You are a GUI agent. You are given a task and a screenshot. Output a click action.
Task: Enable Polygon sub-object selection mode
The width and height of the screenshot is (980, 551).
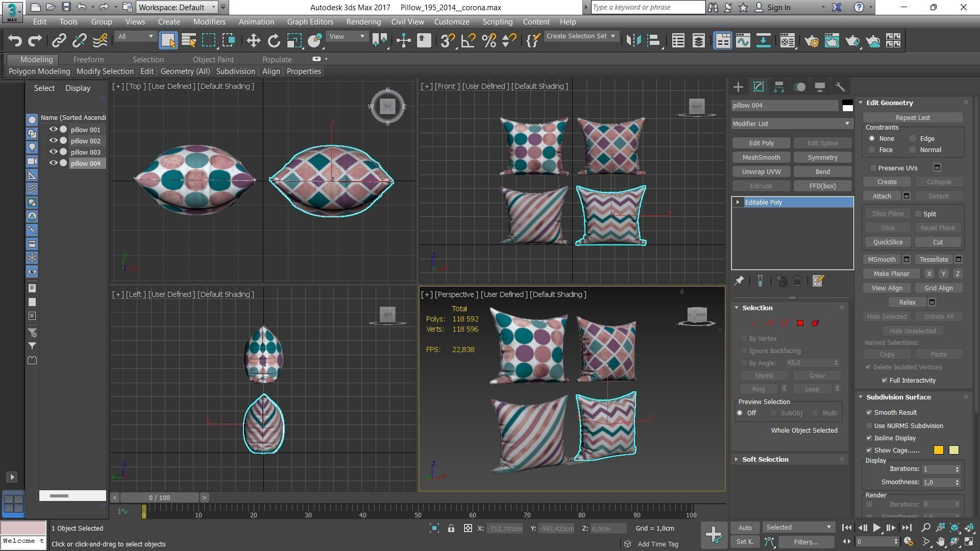(800, 323)
